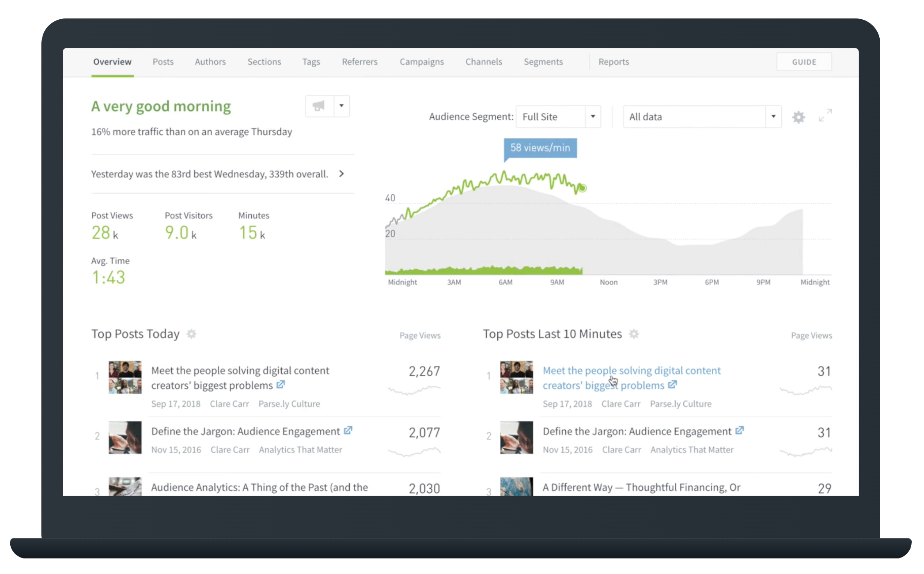Click the expand-chart fullscreen arrows icon

[824, 116]
